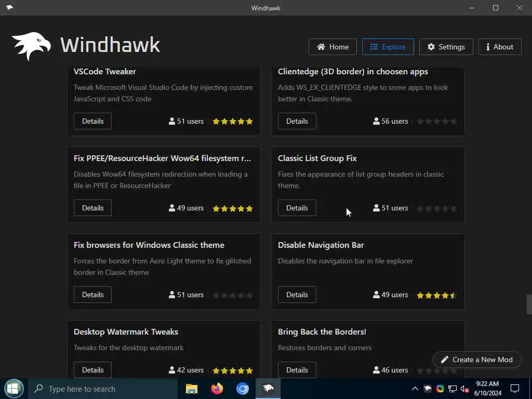Click the Fix PPEE/ResourceHacker Wow64 title
This screenshot has width=532, height=399.
(x=162, y=158)
